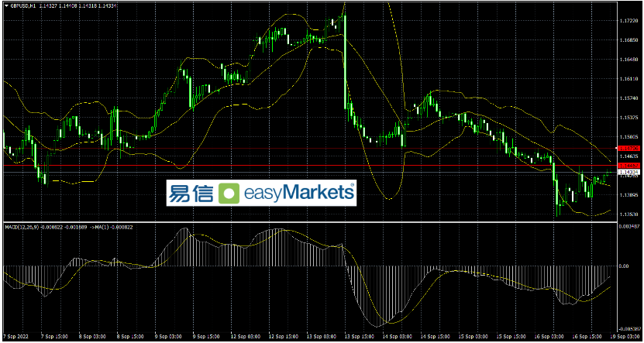
Task: Click the 1.17220 price axis label
Action: [629, 20]
